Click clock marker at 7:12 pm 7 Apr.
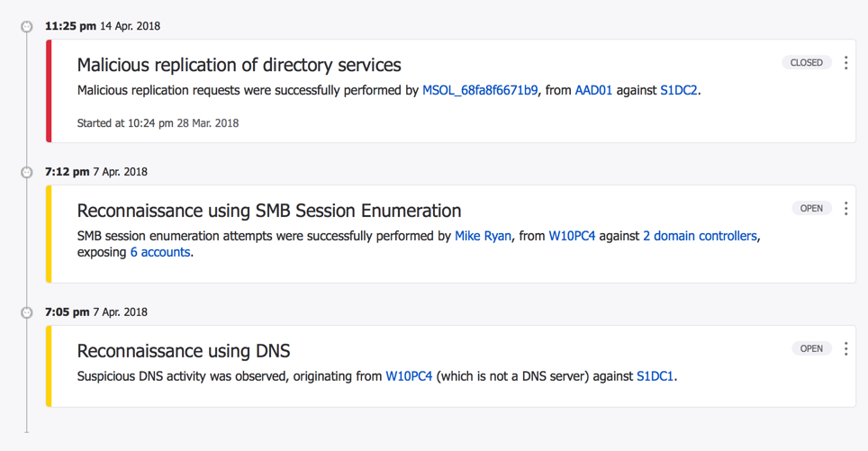 27,172
